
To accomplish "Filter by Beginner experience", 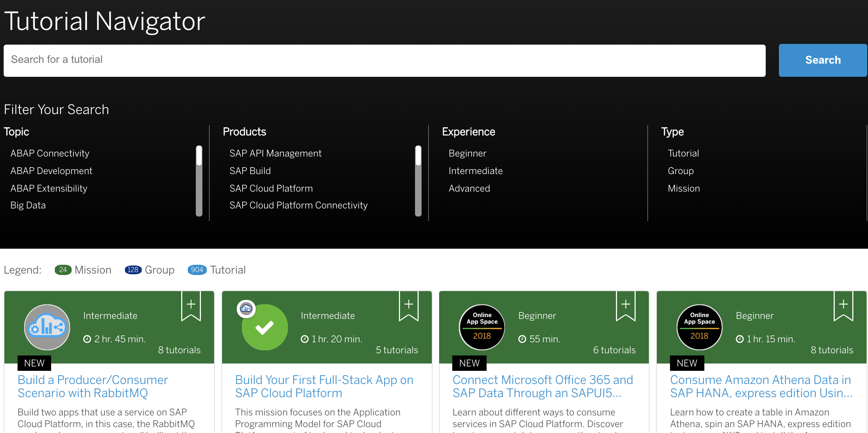I will [467, 153].
